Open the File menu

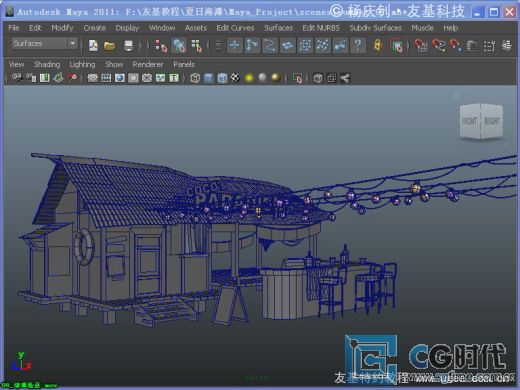(x=14, y=28)
